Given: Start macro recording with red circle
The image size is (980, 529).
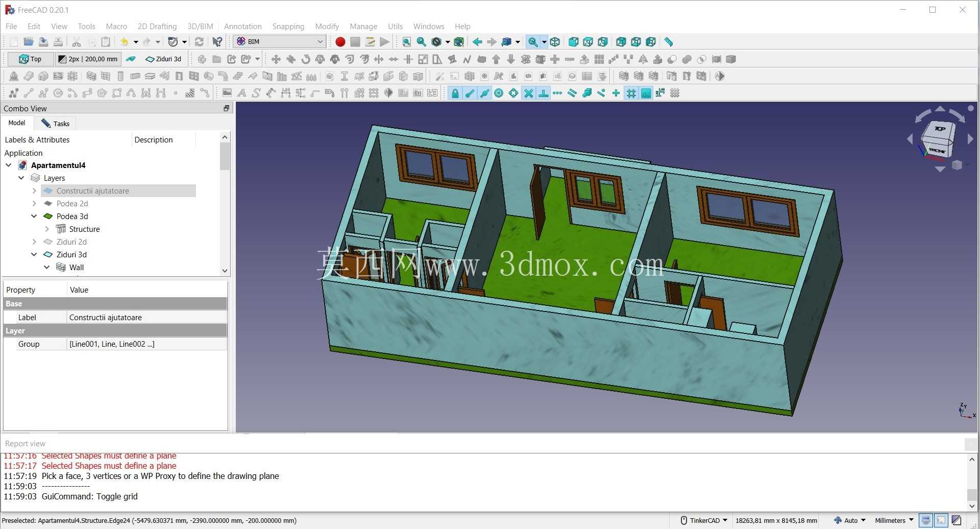Looking at the screenshot, I should (x=340, y=42).
